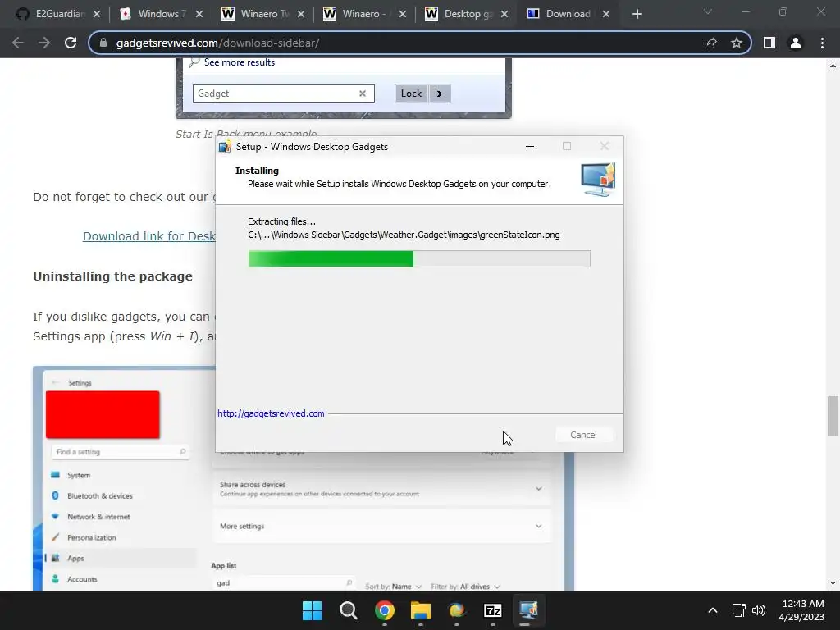The image size is (840, 630).
Task: Minimize the Setup dialog window
Action: [x=530, y=146]
